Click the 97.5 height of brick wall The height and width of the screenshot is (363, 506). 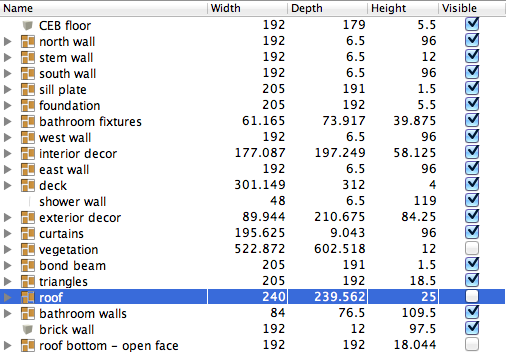422,329
